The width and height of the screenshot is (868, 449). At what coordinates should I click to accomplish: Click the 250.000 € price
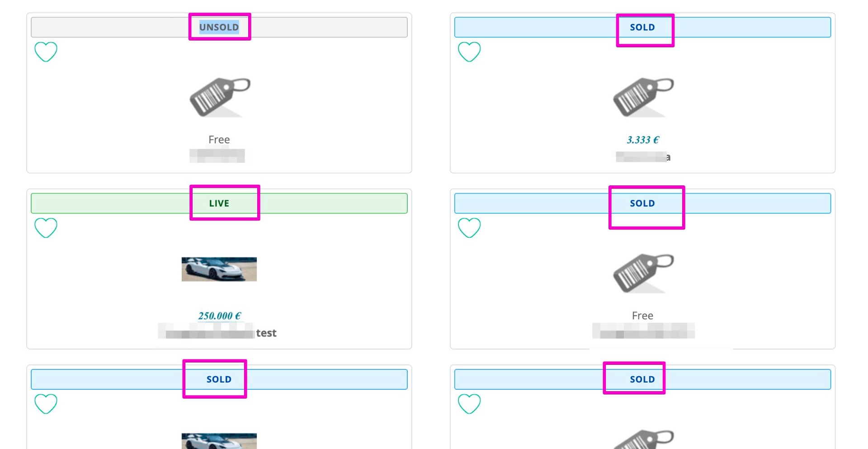click(x=219, y=316)
